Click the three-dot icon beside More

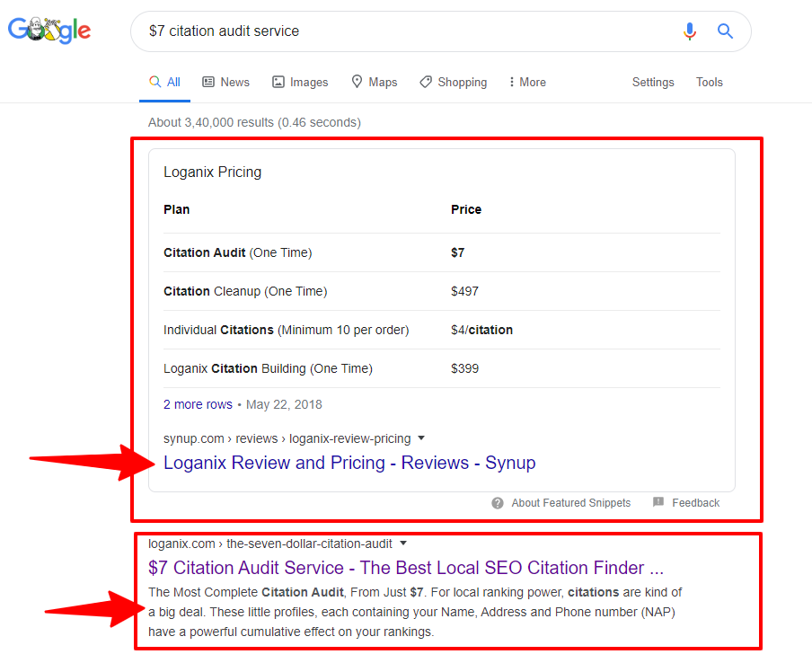[x=512, y=82]
